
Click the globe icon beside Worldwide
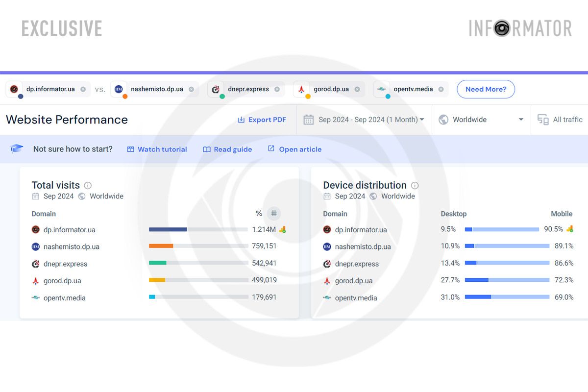(443, 119)
